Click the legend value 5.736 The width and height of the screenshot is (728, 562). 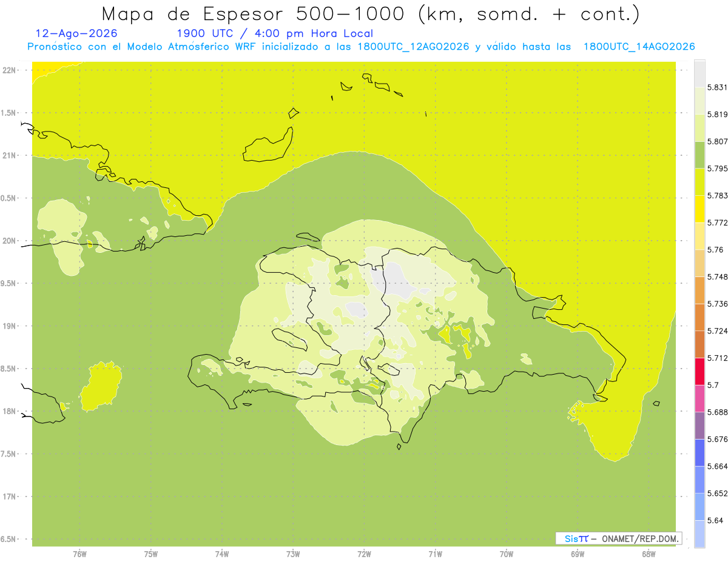pos(717,304)
